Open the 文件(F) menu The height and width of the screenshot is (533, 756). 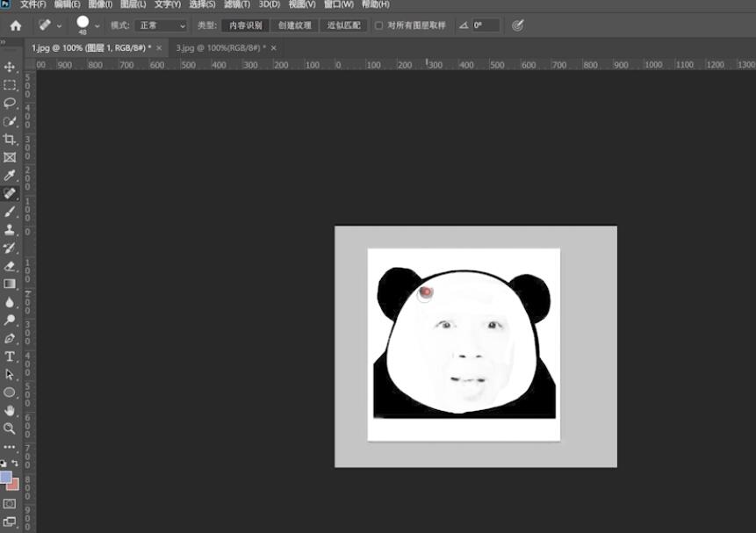(32, 4)
